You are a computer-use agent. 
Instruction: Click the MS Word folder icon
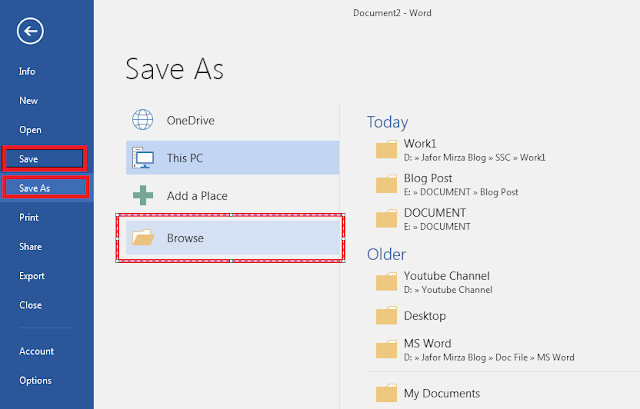[386, 349]
